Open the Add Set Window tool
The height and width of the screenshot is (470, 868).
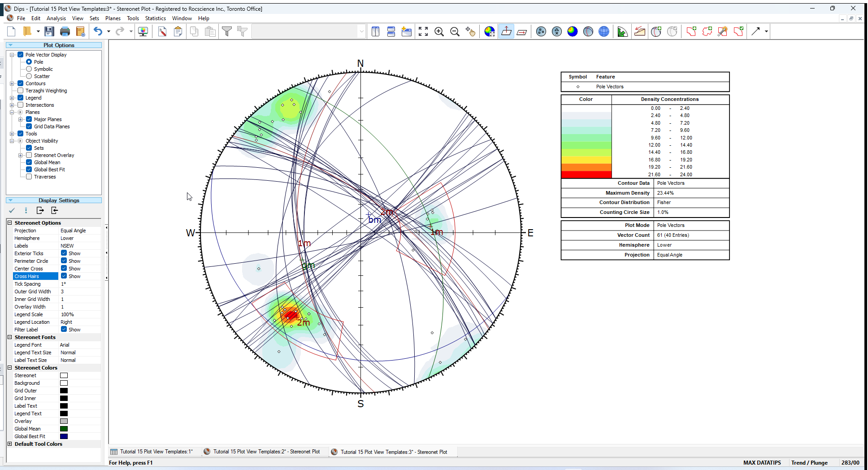click(x=691, y=31)
